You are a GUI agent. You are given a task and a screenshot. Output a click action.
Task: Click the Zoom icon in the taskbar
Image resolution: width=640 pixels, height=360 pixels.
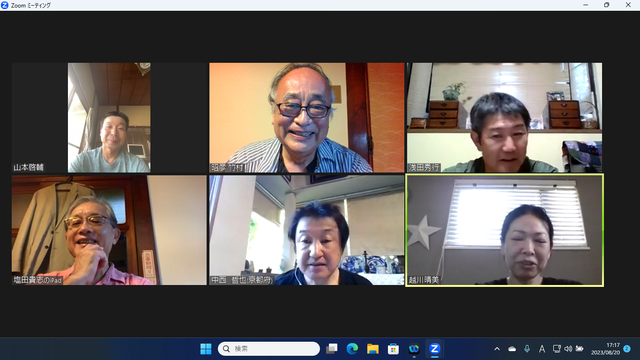point(434,349)
